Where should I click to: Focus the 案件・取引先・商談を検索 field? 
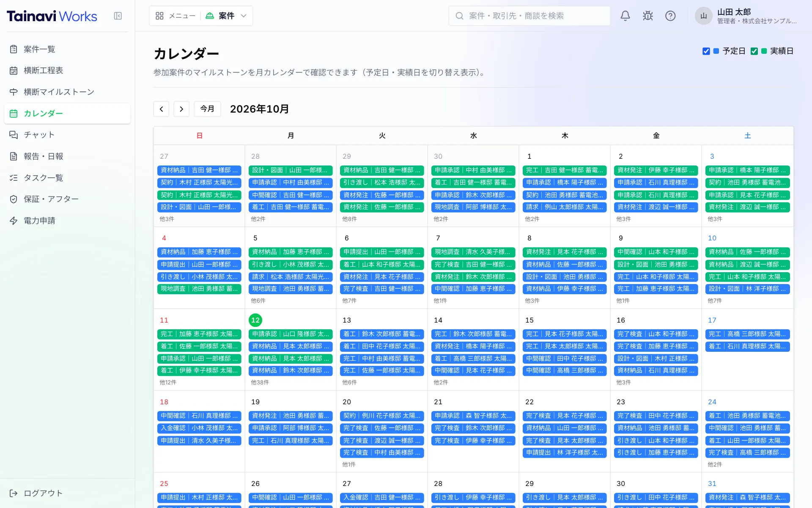click(x=529, y=16)
